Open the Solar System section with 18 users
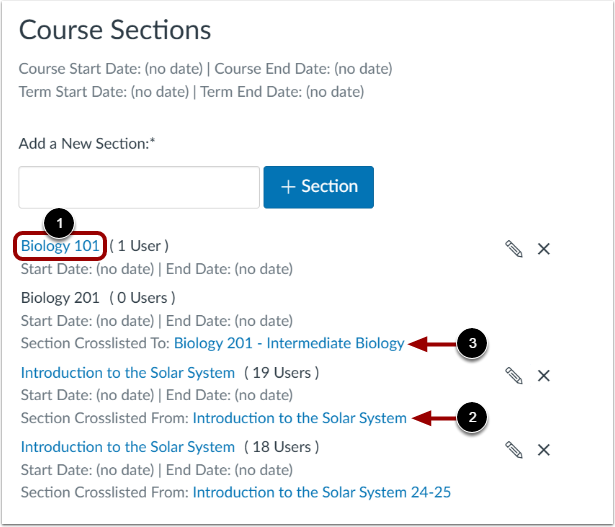 (127, 447)
